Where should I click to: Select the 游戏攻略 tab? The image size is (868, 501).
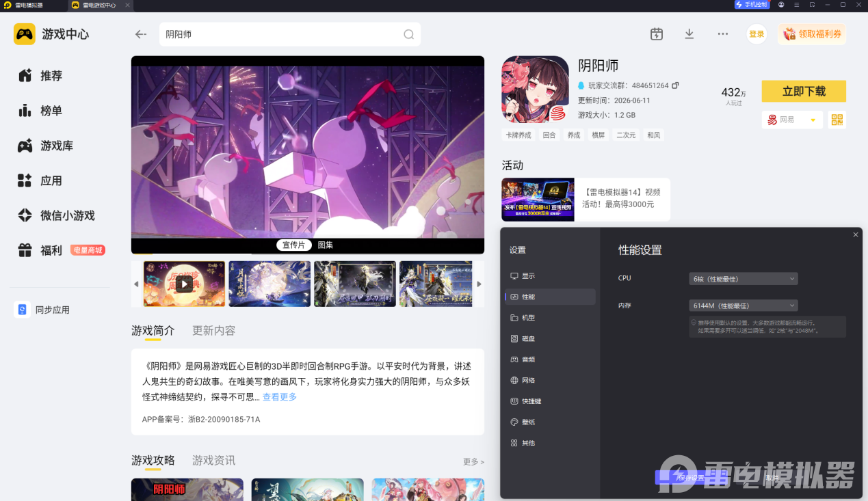[153, 461]
